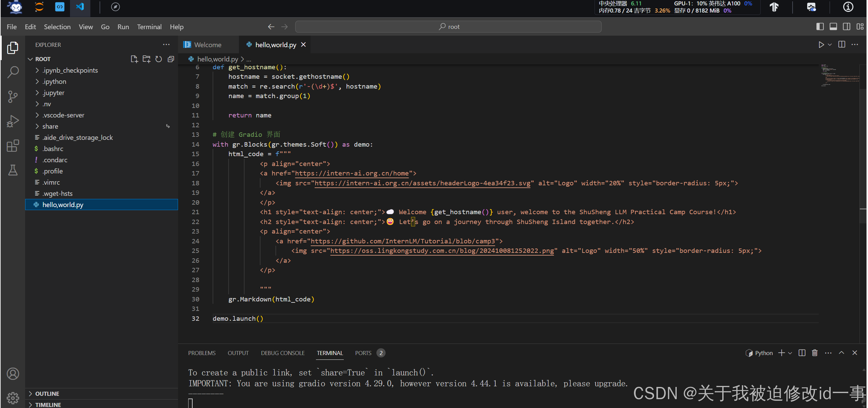Switch to the PORTS tab
This screenshot has height=408, width=868.
click(363, 353)
